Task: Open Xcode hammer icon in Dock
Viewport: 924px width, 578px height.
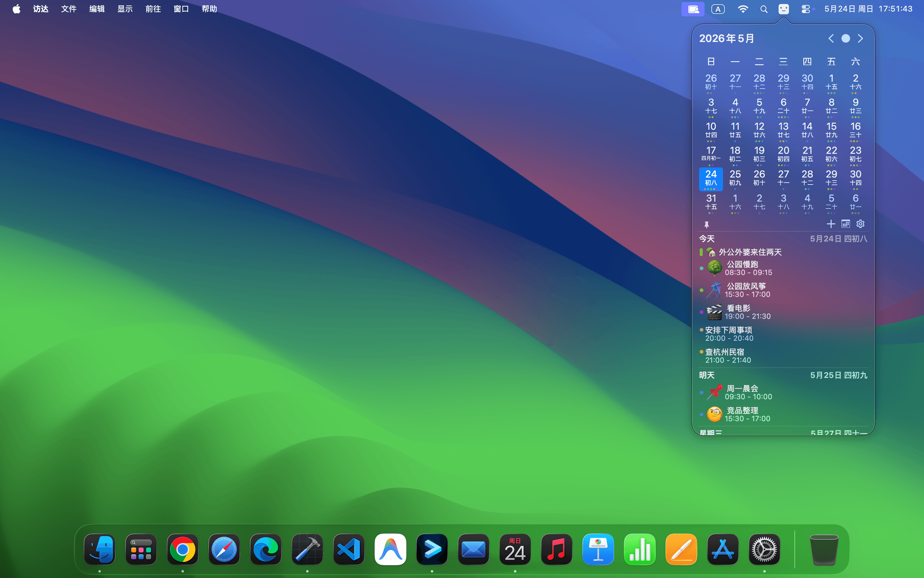Action: 307,549
